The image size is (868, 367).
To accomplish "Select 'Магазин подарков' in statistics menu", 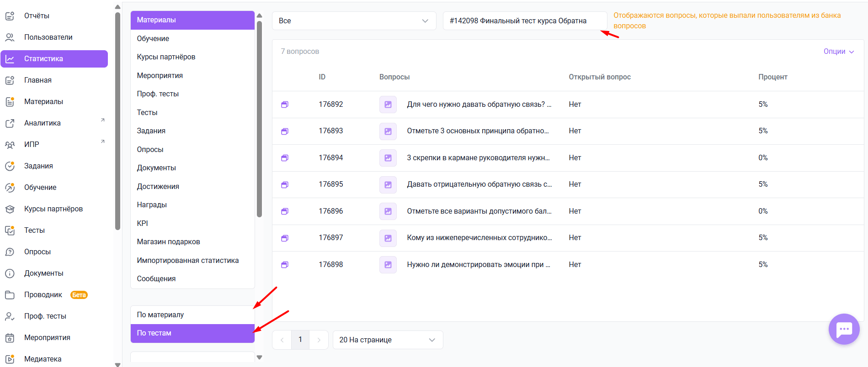I will click(x=169, y=242).
